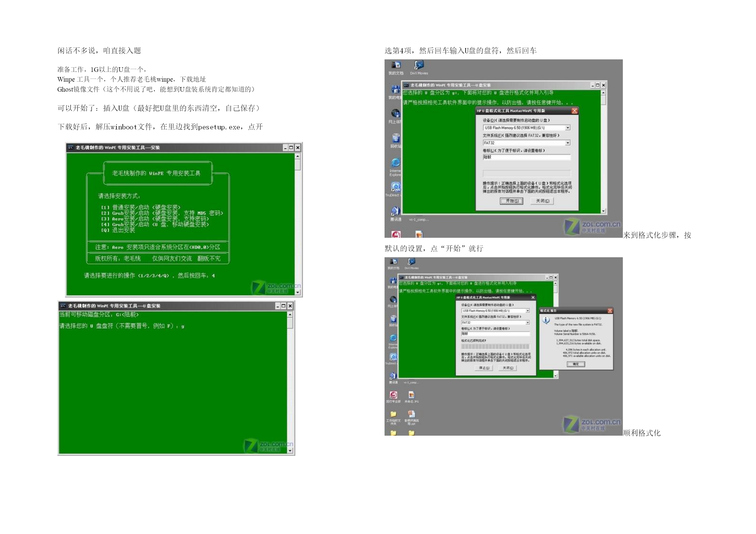Viewport: 756px width, 534px height.
Task: Click the scroll-down arrow in the 安装 menu window
Action: [298, 292]
